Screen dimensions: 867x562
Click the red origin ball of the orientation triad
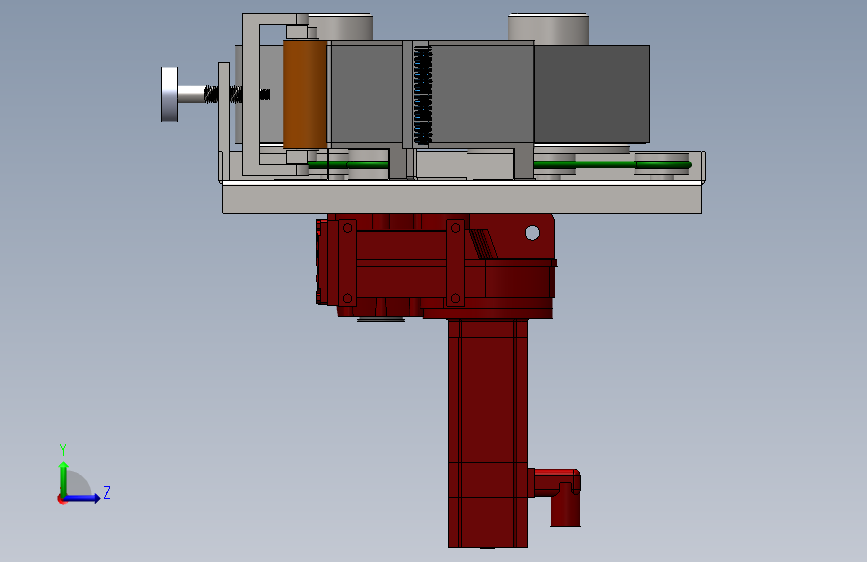point(61,499)
